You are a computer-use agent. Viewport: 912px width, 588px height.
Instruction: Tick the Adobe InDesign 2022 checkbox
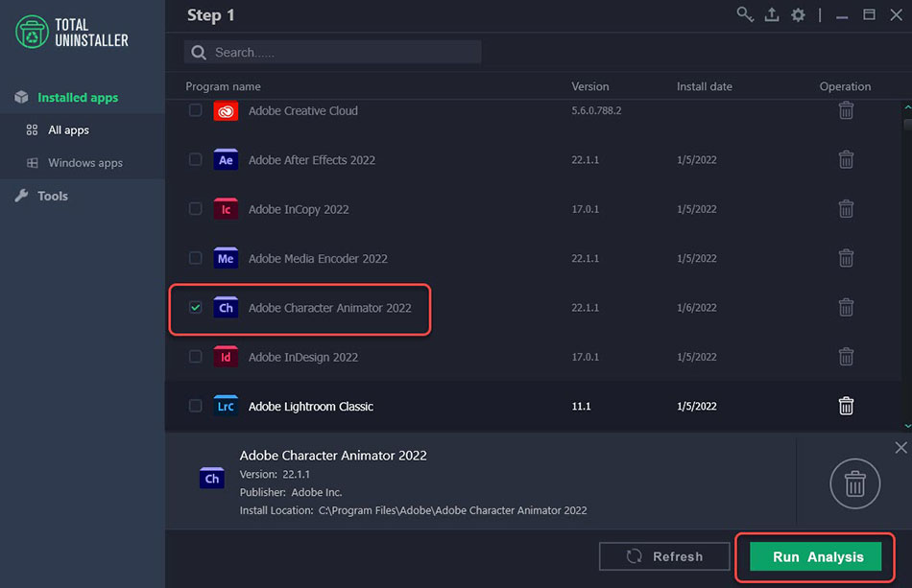[x=196, y=357]
